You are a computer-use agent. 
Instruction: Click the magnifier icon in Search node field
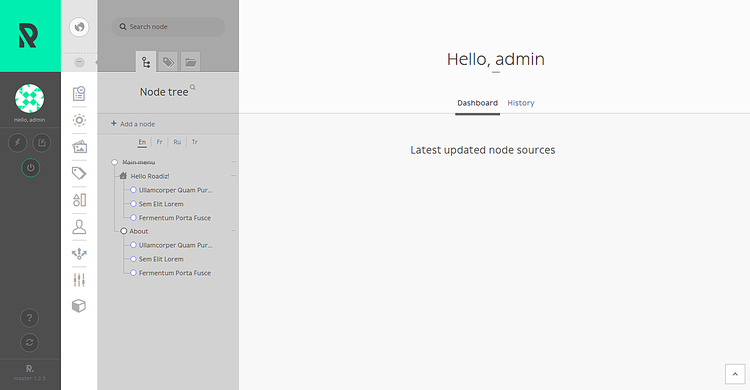point(123,27)
